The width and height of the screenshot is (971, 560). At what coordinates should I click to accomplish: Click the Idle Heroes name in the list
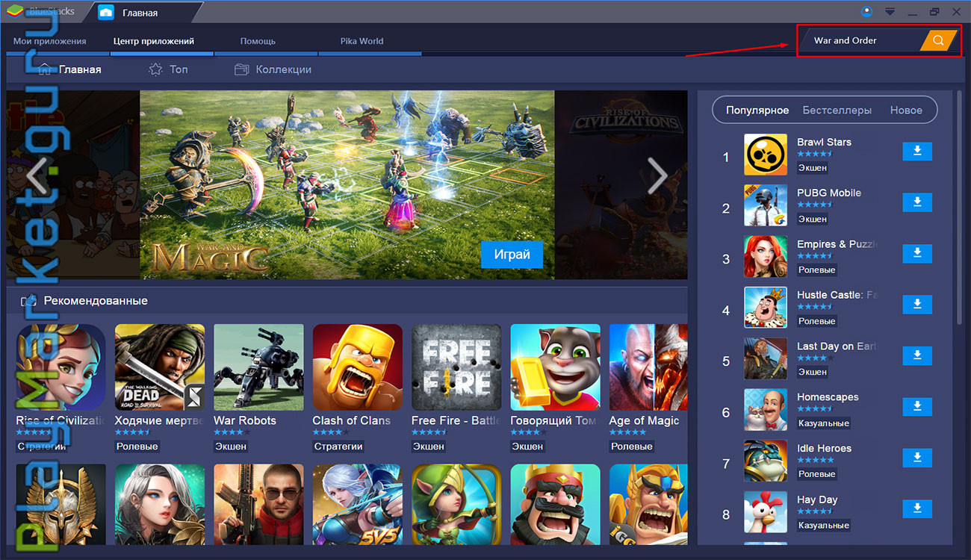point(824,448)
